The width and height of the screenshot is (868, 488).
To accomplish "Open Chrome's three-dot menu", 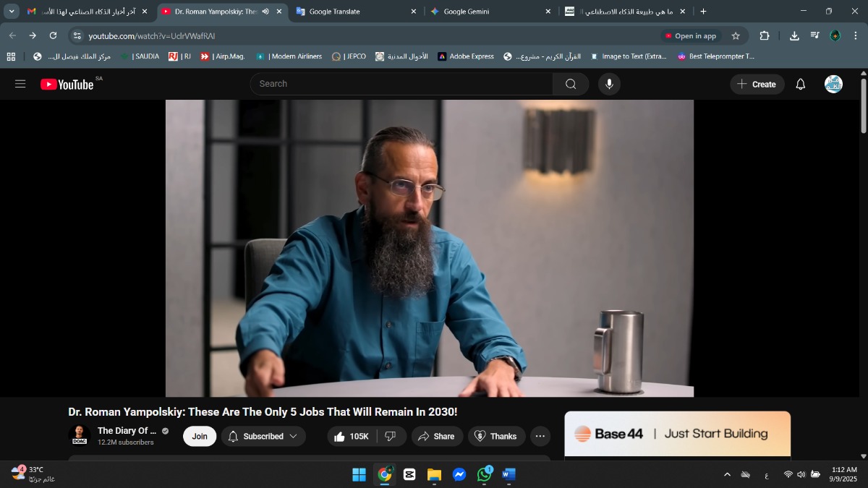I will coord(855,35).
